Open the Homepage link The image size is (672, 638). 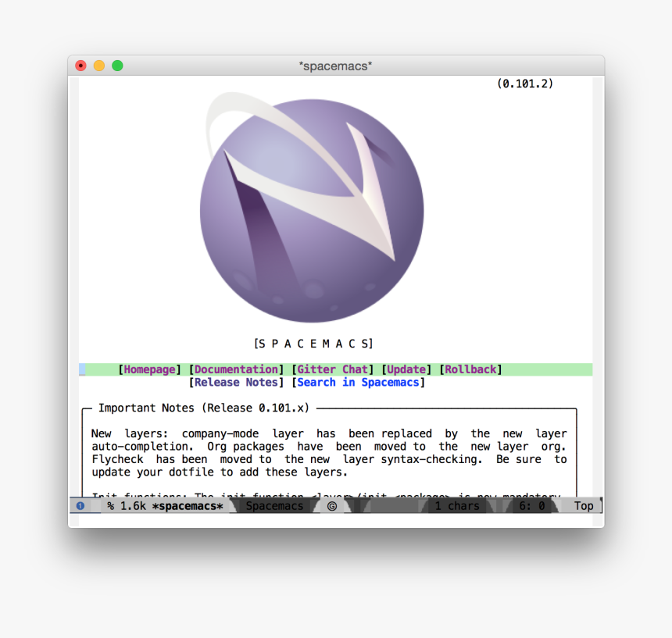149,369
